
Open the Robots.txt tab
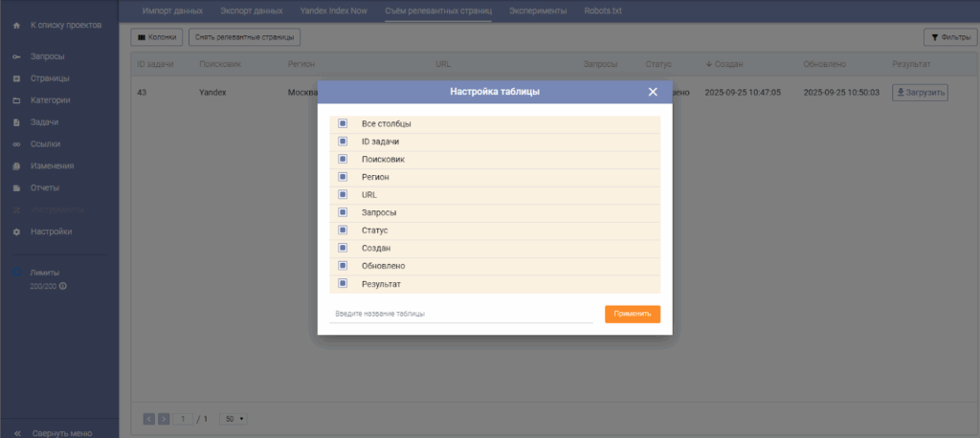[603, 11]
